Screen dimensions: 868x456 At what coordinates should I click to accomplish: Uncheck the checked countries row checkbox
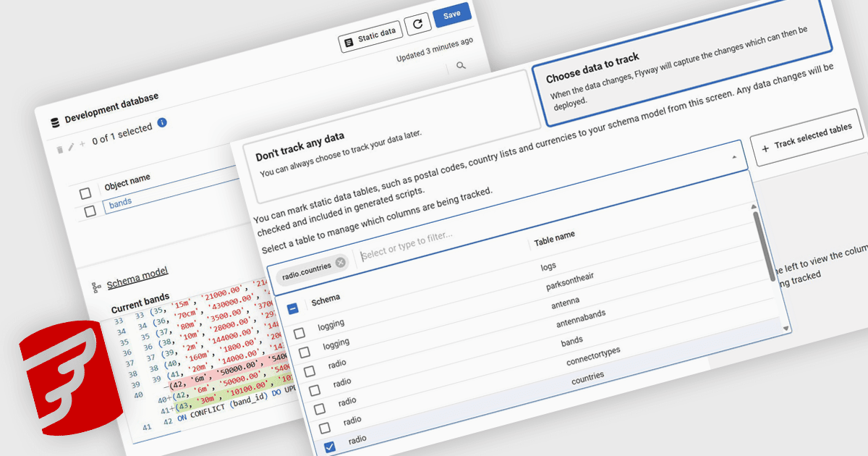(330, 447)
